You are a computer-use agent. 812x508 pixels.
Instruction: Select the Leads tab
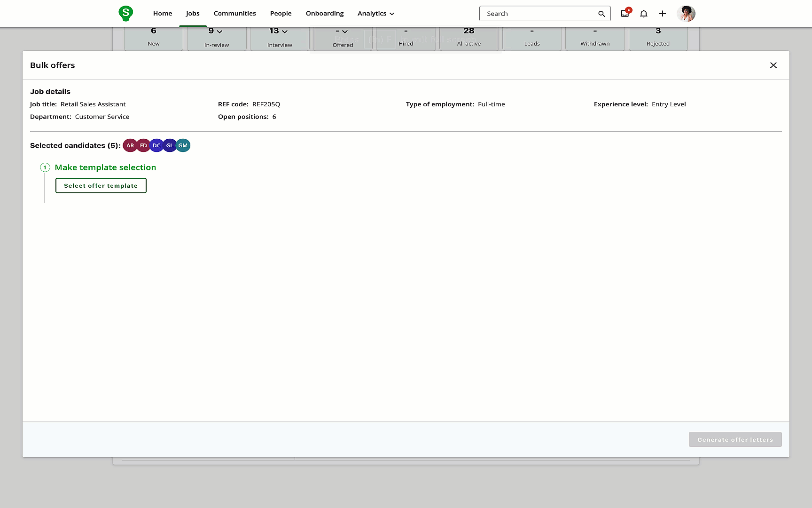[x=532, y=38]
